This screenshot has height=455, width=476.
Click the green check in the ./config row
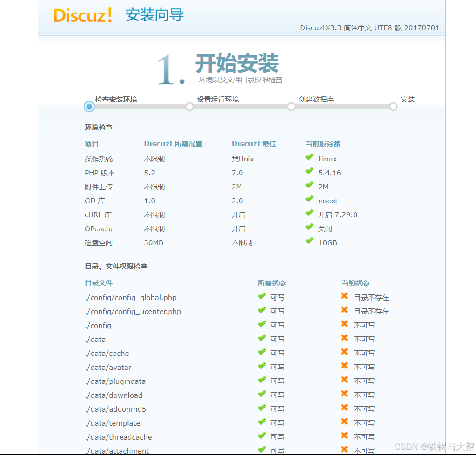[x=261, y=324]
